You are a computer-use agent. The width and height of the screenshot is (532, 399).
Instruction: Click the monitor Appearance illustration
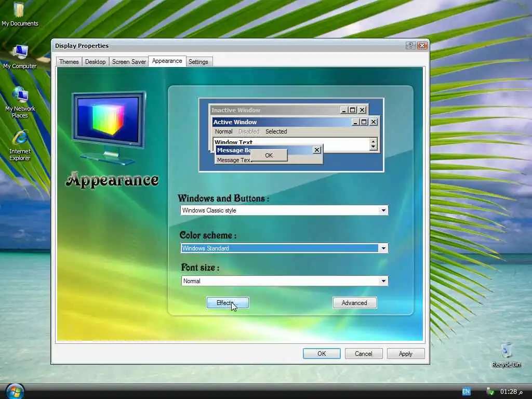click(109, 128)
